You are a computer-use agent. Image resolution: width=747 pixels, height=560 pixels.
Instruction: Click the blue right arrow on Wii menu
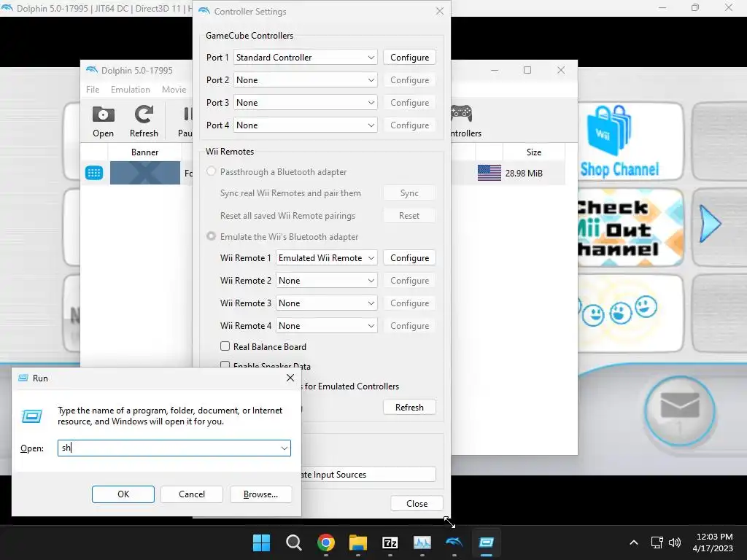click(711, 223)
